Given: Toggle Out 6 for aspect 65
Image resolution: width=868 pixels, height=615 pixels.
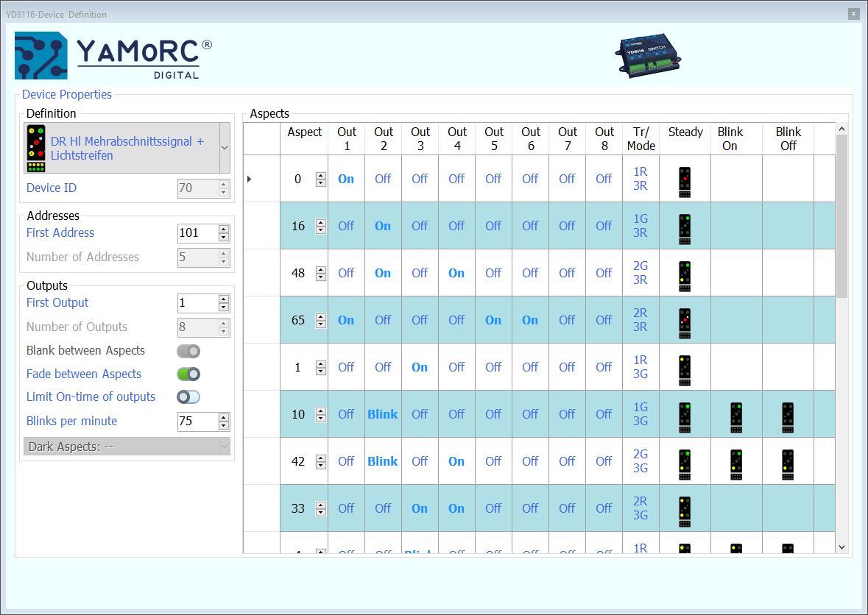Looking at the screenshot, I should click(530, 320).
